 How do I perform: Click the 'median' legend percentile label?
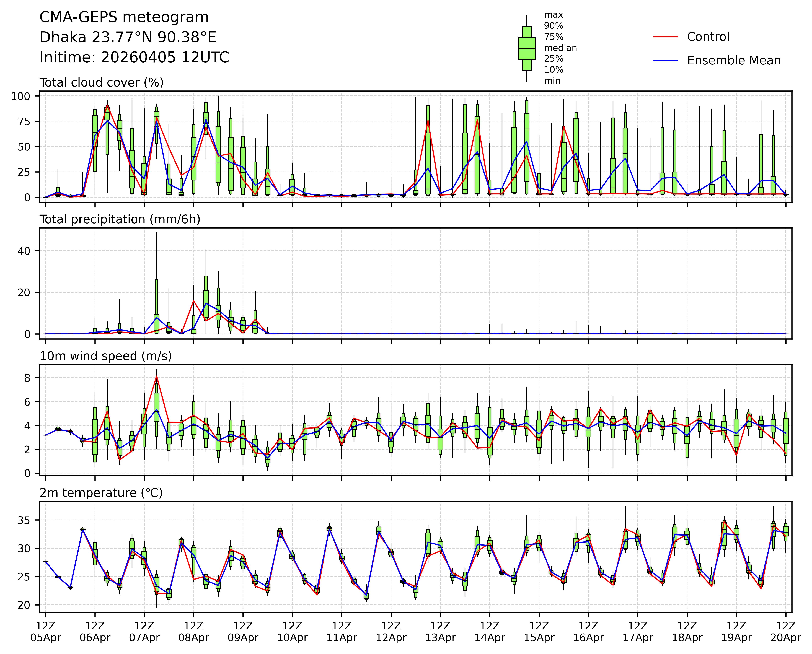[x=560, y=48]
